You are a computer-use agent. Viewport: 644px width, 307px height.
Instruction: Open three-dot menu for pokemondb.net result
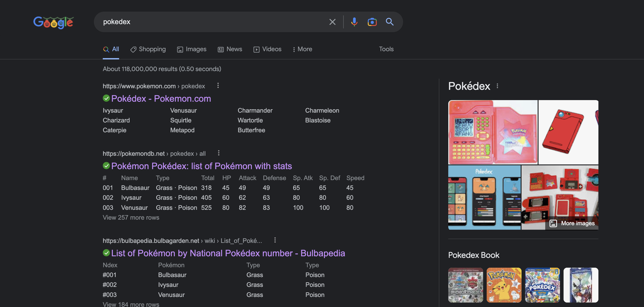[x=219, y=153]
